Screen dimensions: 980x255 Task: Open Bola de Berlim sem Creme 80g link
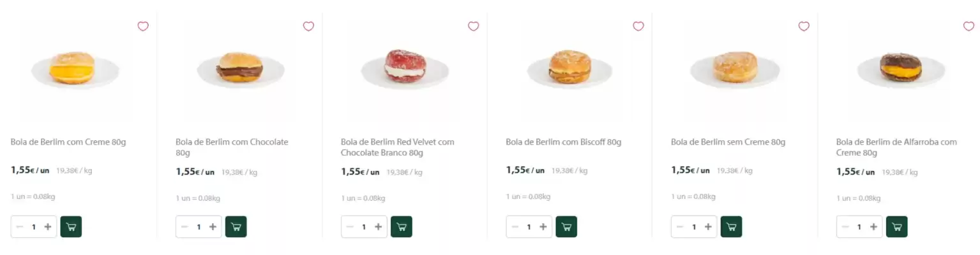click(x=728, y=142)
